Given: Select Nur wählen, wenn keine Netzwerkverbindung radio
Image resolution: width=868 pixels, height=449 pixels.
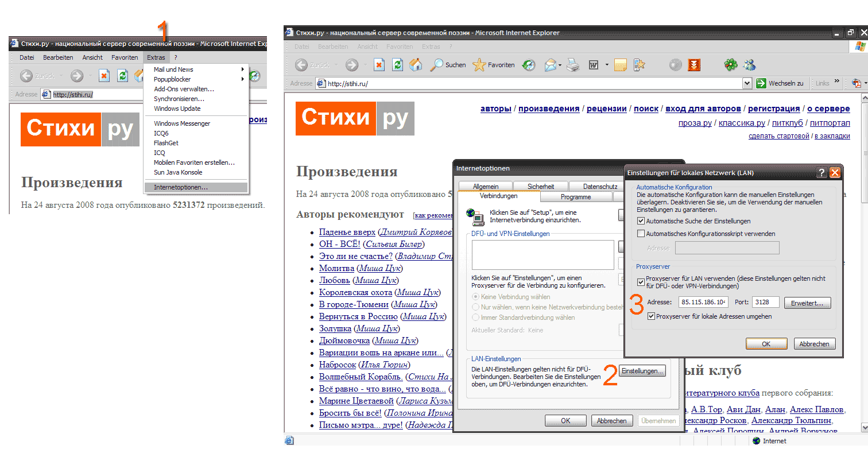Looking at the screenshot, I should 475,307.
